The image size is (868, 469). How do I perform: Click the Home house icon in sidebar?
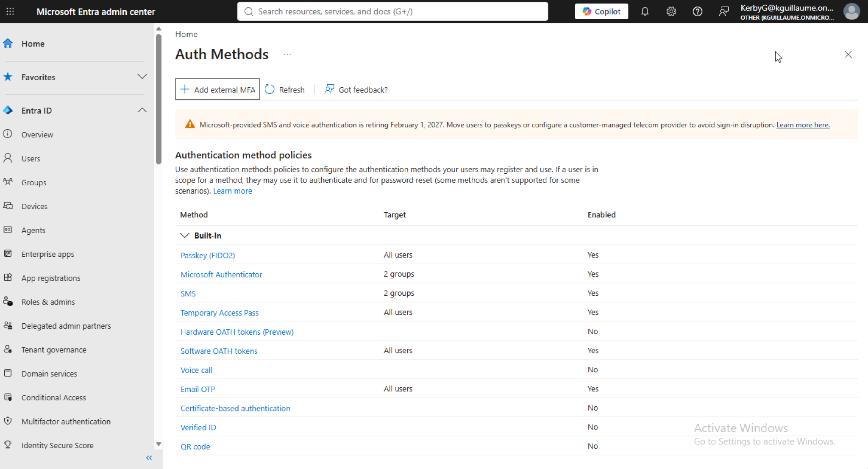tap(8, 43)
